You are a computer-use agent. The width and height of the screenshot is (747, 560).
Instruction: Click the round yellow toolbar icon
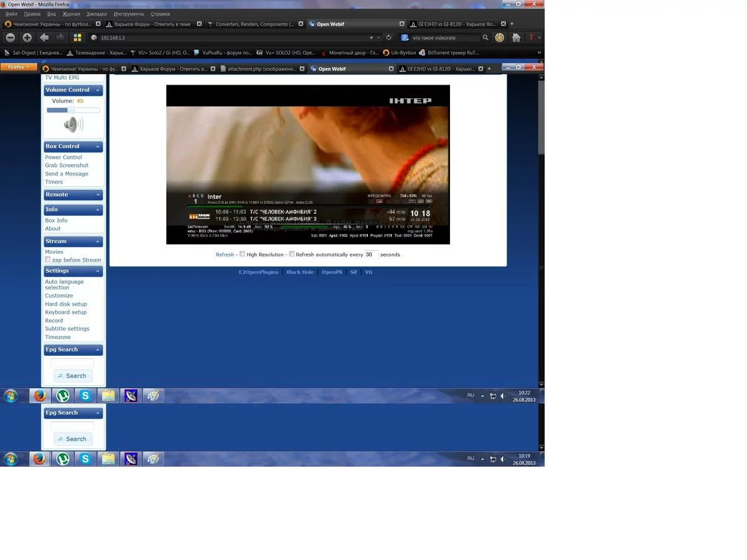click(x=499, y=37)
